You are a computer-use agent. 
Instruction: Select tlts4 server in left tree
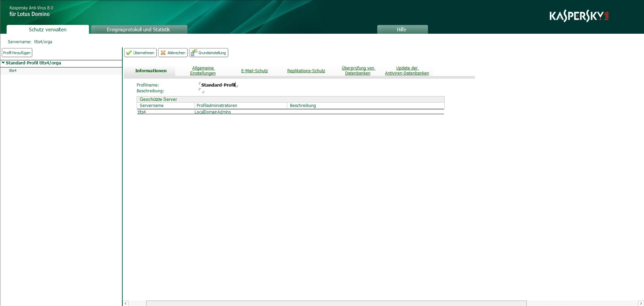[x=13, y=71]
